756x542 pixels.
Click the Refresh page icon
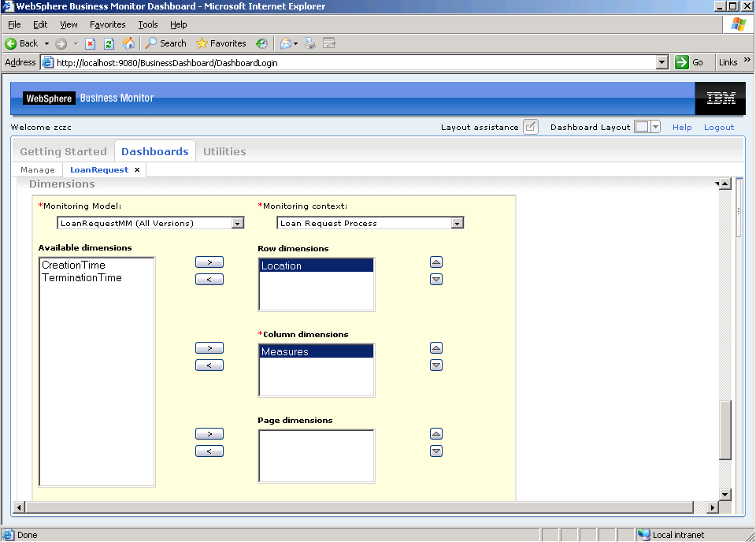click(x=109, y=43)
